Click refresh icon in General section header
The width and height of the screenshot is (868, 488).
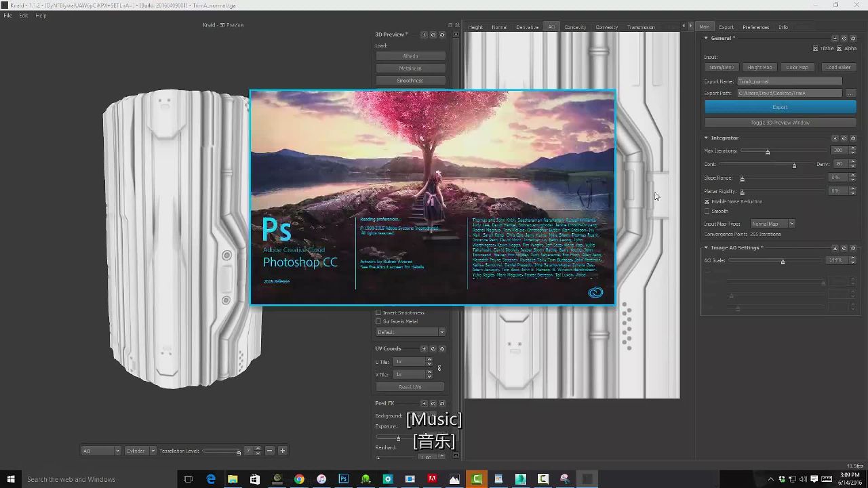853,38
